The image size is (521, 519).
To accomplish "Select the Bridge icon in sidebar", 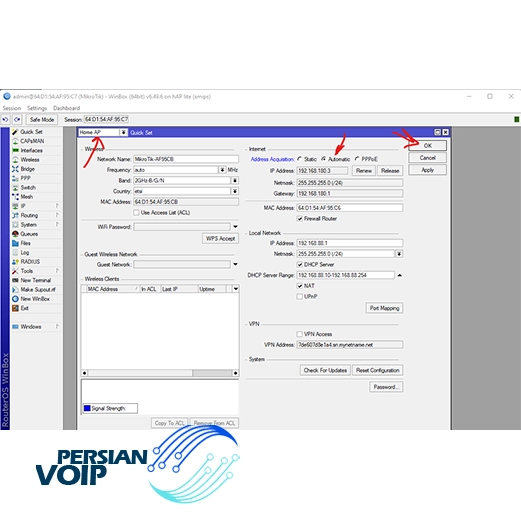I will tap(15, 169).
